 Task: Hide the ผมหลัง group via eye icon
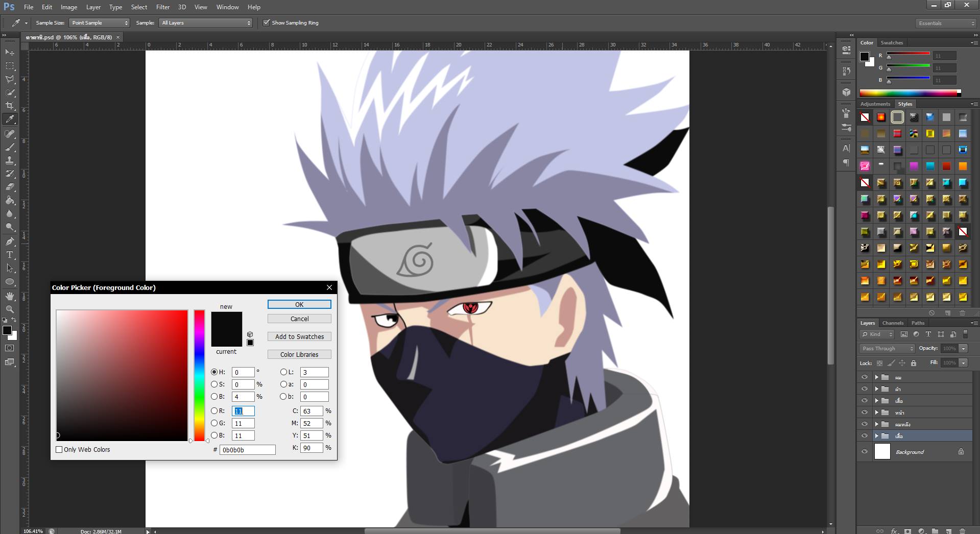pyautogui.click(x=865, y=424)
